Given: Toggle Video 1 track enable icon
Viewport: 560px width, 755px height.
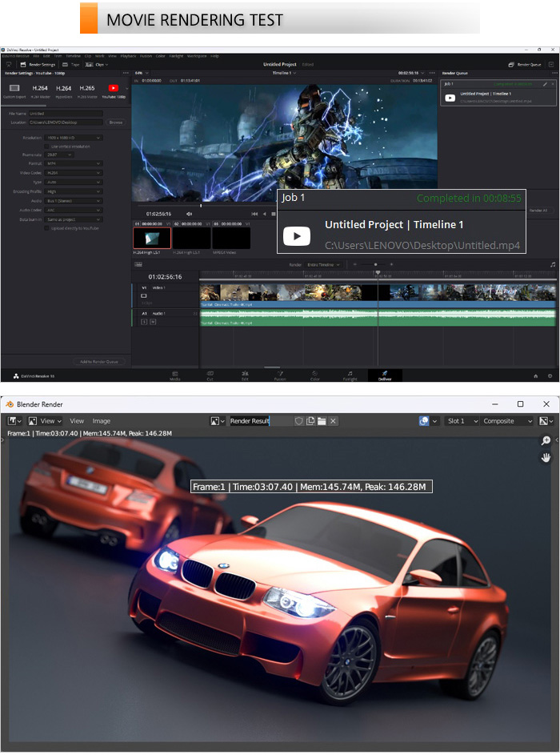Looking at the screenshot, I should pyautogui.click(x=143, y=295).
